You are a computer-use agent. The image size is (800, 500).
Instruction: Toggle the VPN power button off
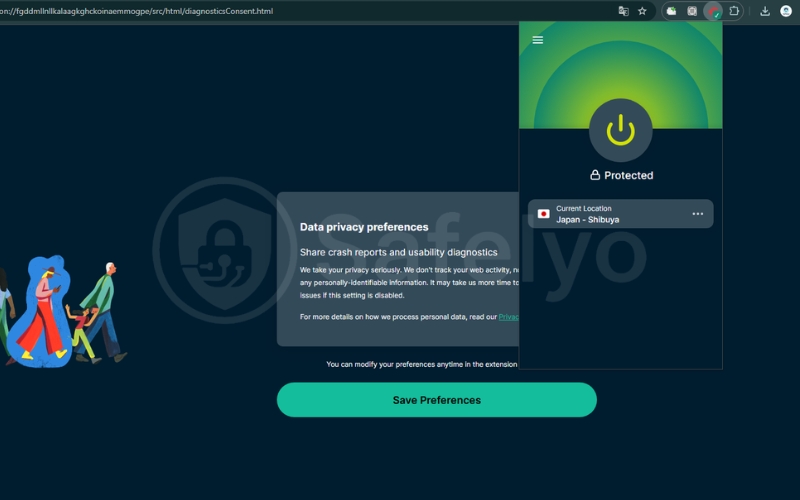coord(620,130)
